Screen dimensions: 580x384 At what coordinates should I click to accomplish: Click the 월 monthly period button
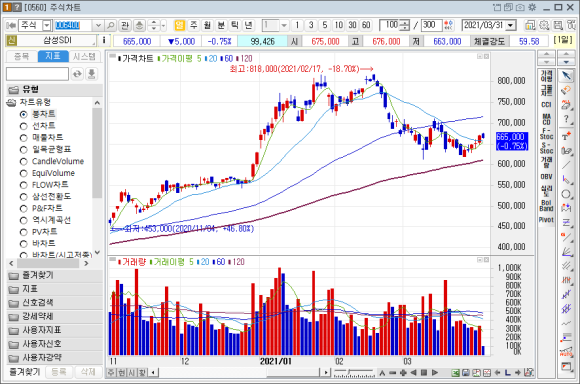pos(207,25)
